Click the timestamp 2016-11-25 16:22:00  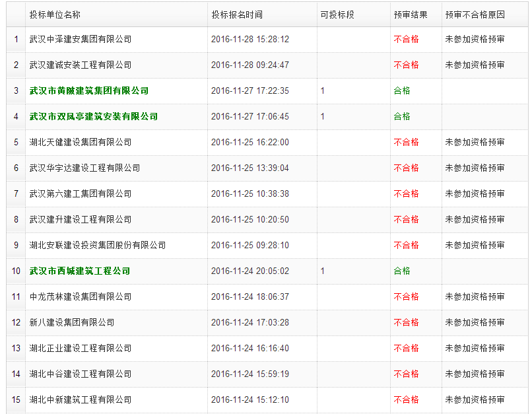point(250,142)
